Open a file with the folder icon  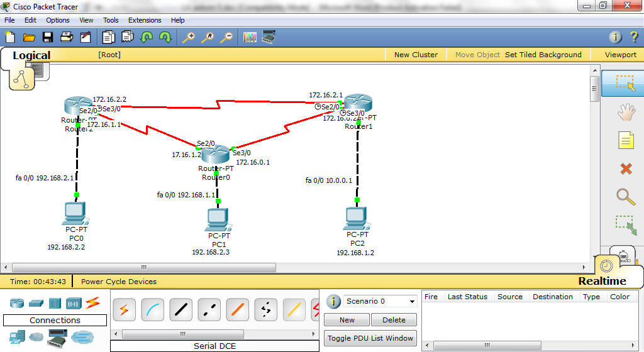coord(29,37)
